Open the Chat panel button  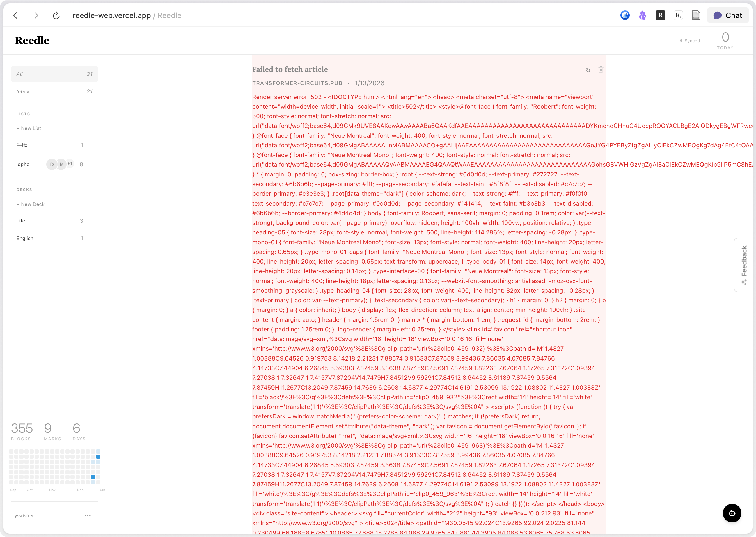727,15
